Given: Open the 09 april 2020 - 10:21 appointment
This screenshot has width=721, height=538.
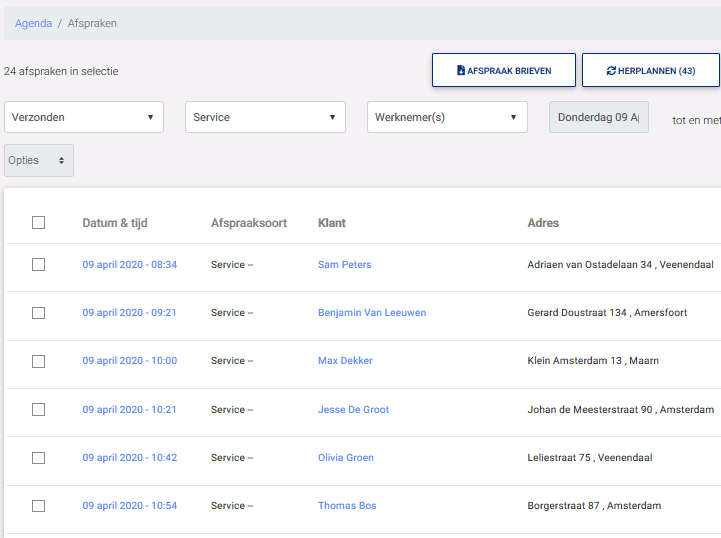Looking at the screenshot, I should [x=129, y=410].
